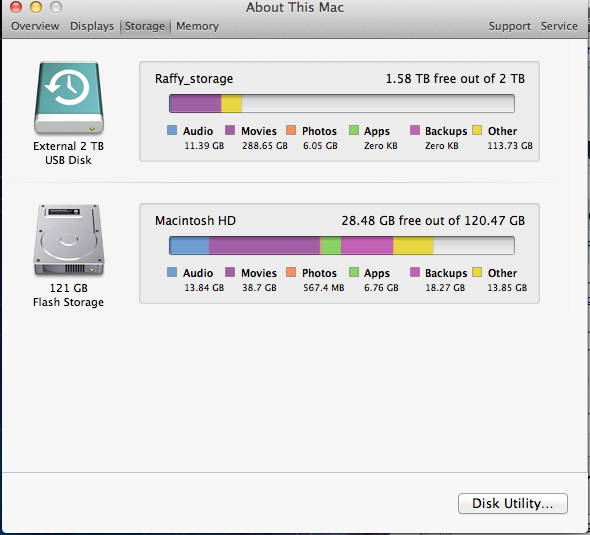590x535 pixels.
Task: Open the Service link
Action: point(559,26)
